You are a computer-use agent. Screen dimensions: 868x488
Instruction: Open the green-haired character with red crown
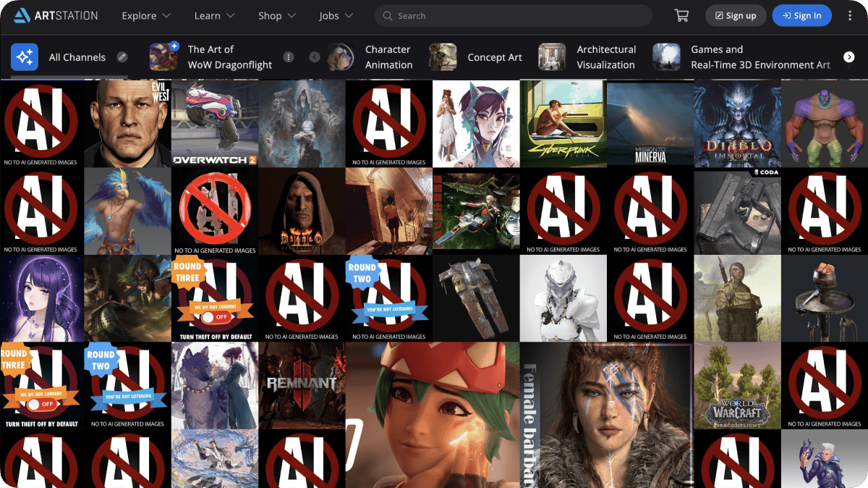click(x=433, y=416)
